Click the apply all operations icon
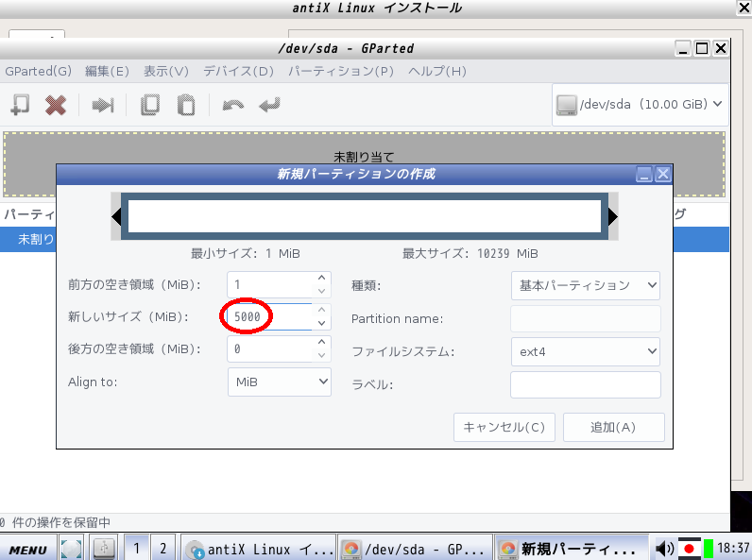The height and width of the screenshot is (560, 752). 269,105
